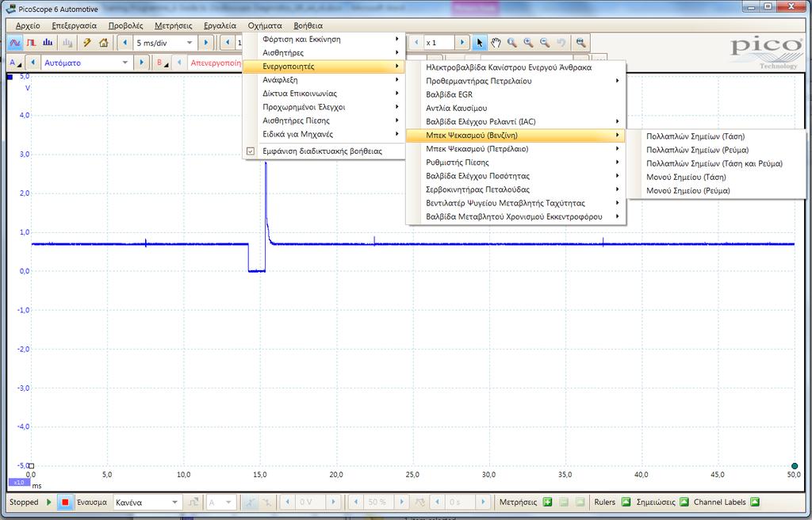This screenshot has height=520, width=812.
Task: Open the Μετρήσεις menu
Action: [174, 25]
